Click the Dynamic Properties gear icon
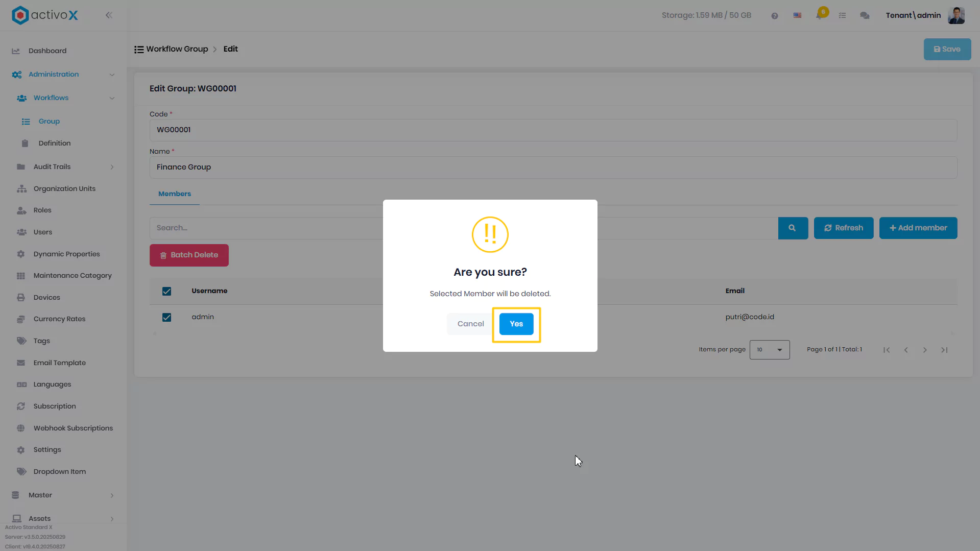The height and width of the screenshot is (551, 980). pyautogui.click(x=21, y=254)
